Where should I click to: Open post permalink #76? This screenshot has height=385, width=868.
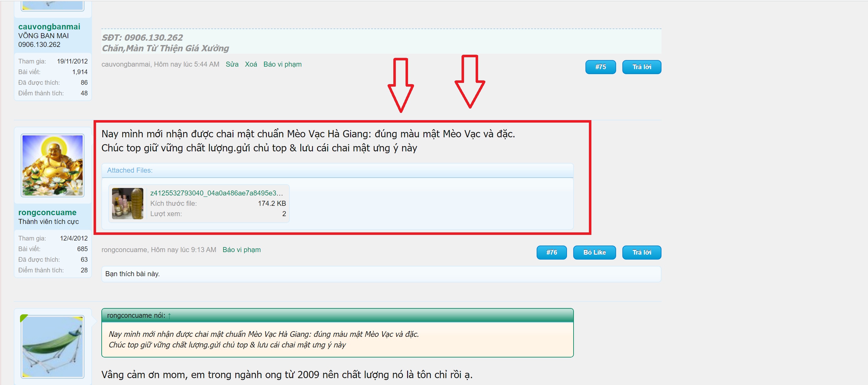(x=551, y=252)
